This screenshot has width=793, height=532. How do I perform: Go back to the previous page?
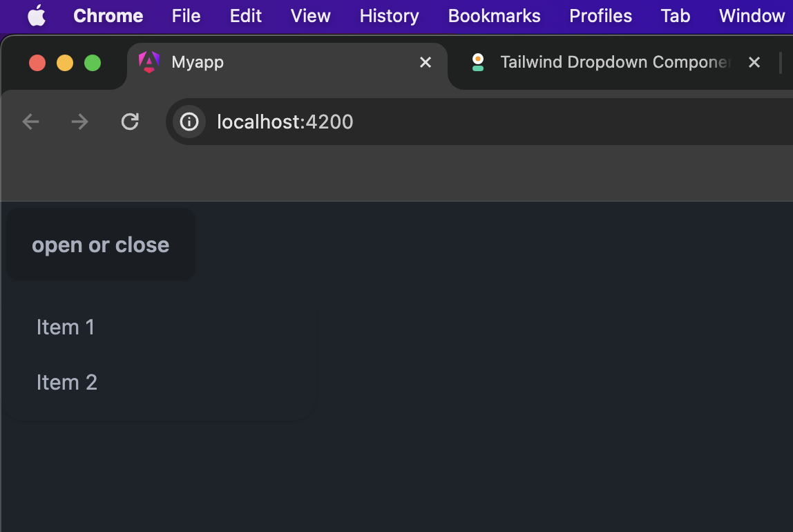tap(31, 122)
